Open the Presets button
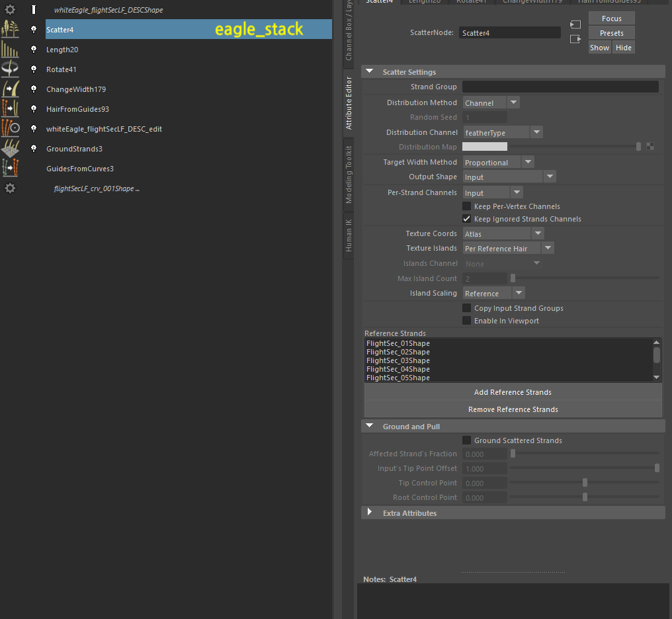Viewport: 672px width, 619px height. [x=612, y=33]
